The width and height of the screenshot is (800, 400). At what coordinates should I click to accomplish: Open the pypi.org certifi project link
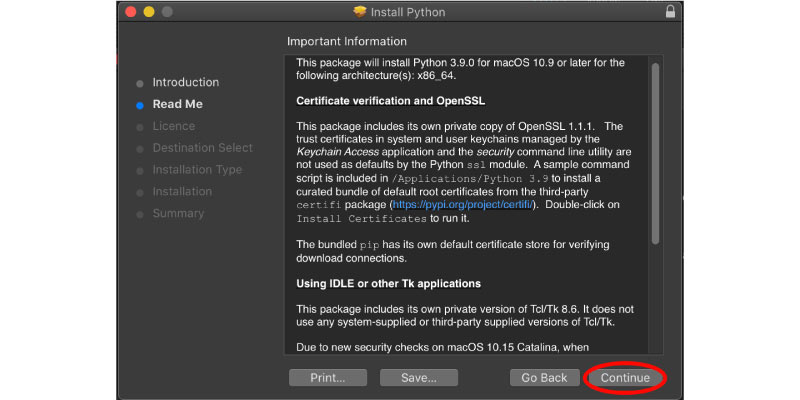pos(462,205)
